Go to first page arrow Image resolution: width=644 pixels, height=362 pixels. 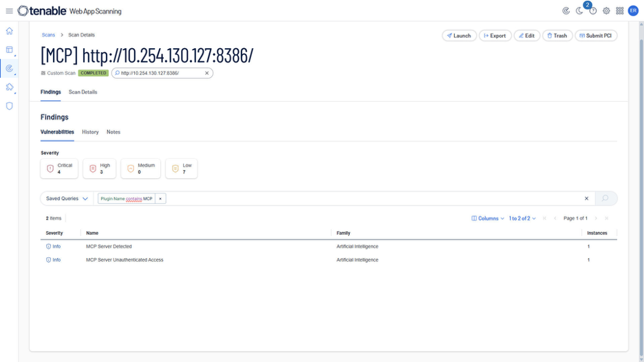[x=545, y=218]
